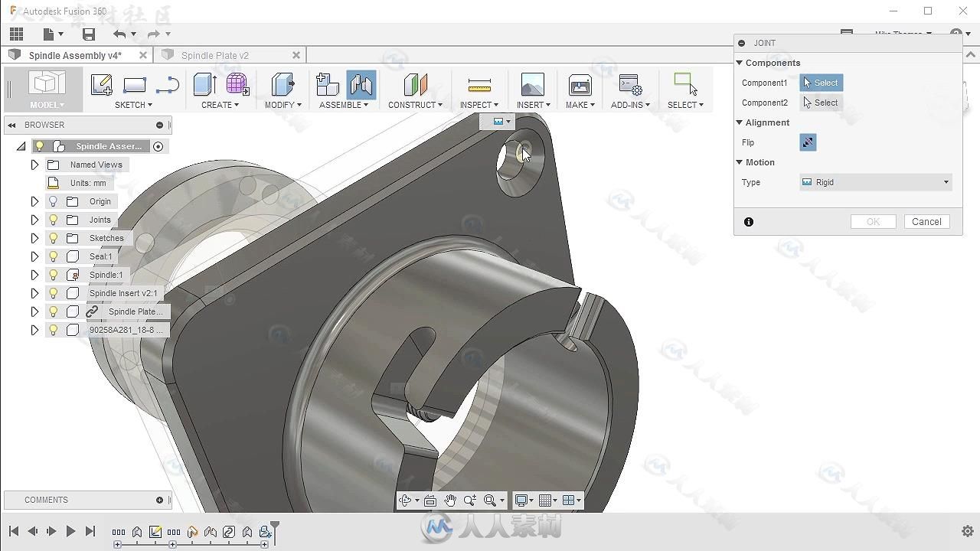This screenshot has height=551, width=980.
Task: Select the Measure tool
Action: [479, 84]
